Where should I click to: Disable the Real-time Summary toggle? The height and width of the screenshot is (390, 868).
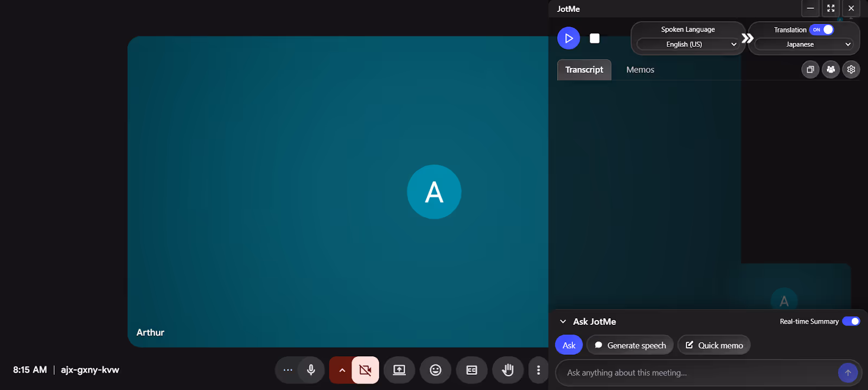tap(851, 321)
